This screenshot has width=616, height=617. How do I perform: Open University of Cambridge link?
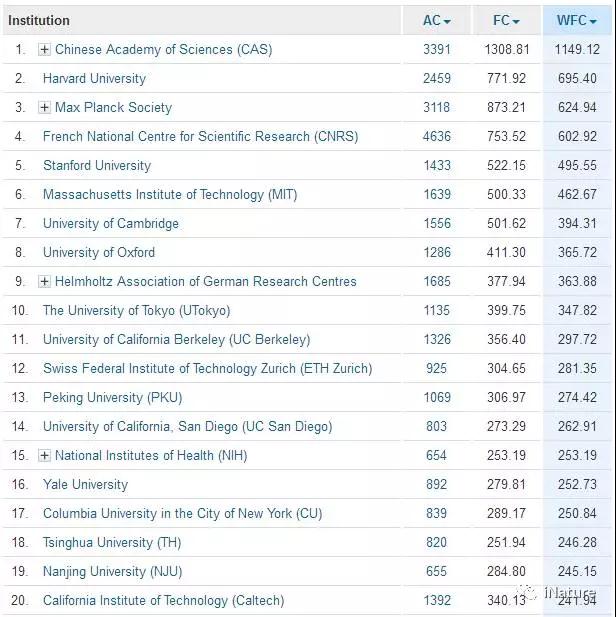111,223
